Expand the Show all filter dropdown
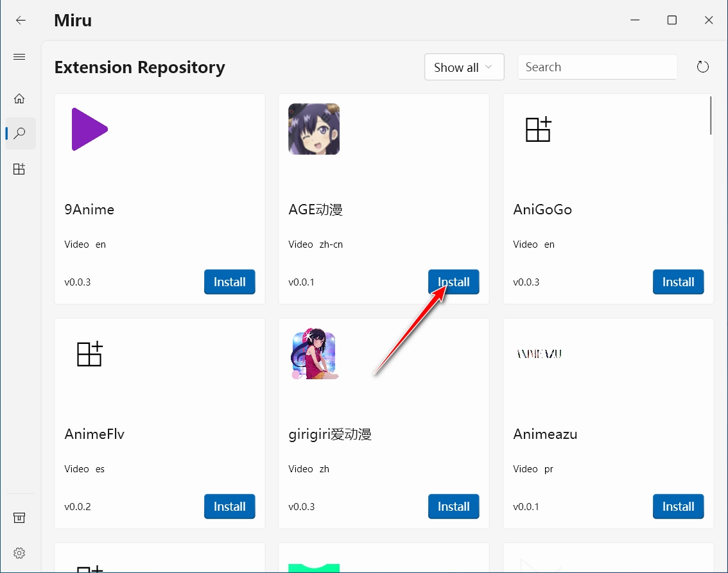 pyautogui.click(x=464, y=67)
